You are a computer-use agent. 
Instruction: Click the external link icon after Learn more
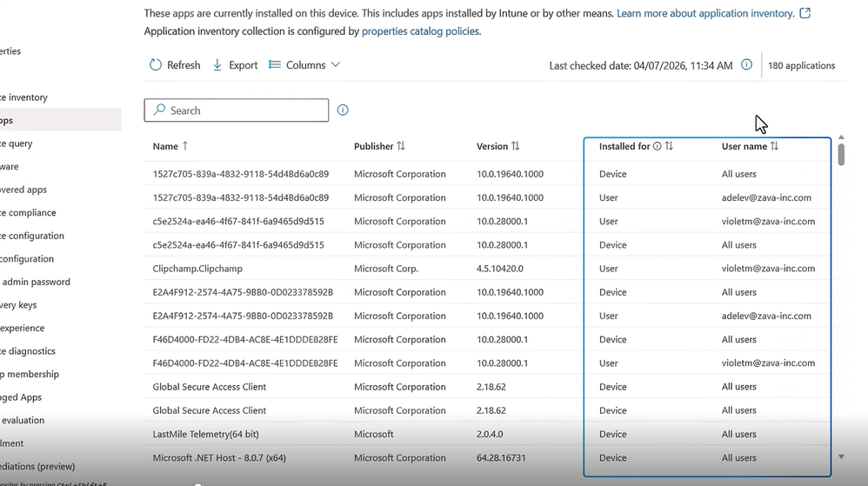click(x=805, y=14)
